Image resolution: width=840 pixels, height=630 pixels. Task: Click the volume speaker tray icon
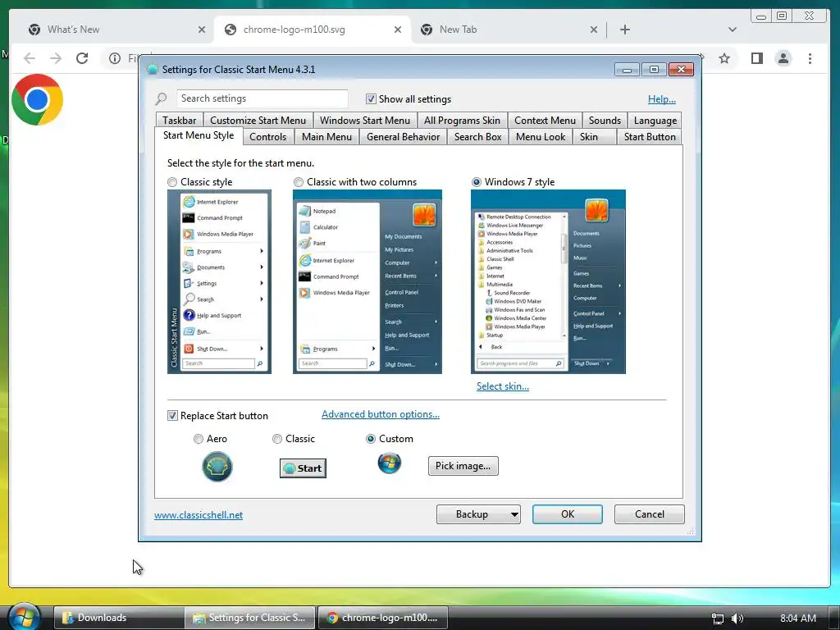click(x=737, y=619)
